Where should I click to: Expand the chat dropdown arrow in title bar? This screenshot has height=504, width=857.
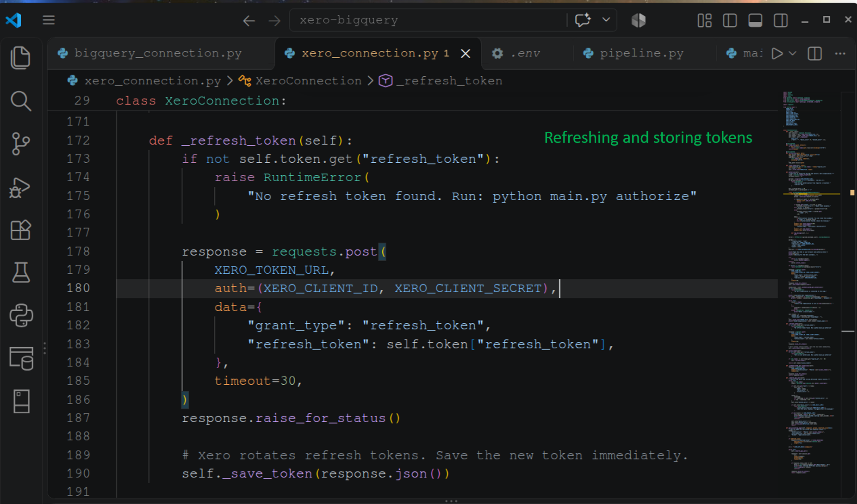coord(606,20)
